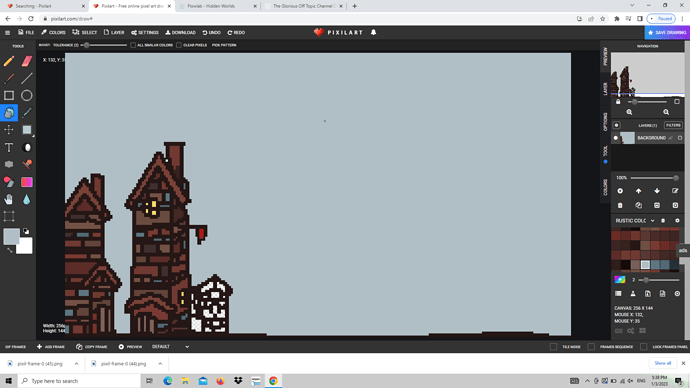
Task: Click Undo
Action: click(x=212, y=33)
